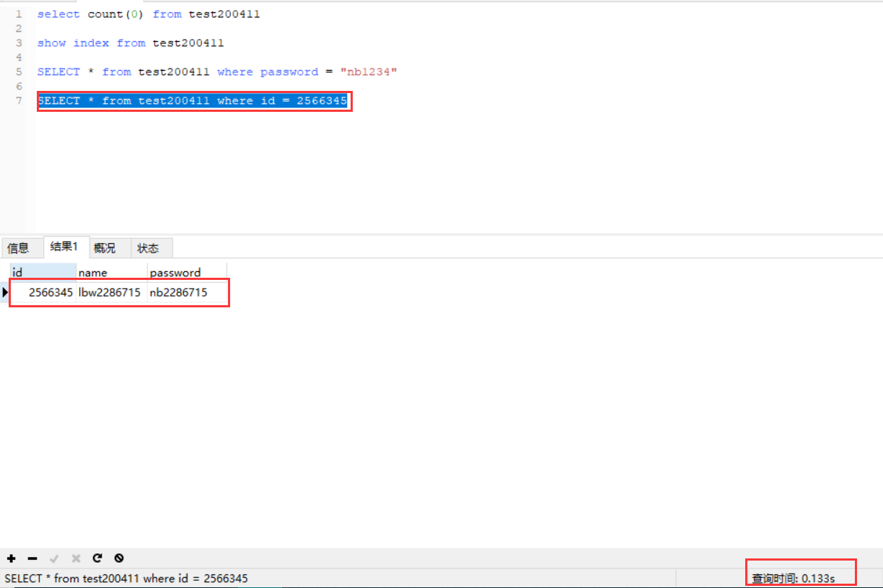Sort by the id column header
Viewport: 883px width, 588px height.
(x=43, y=273)
